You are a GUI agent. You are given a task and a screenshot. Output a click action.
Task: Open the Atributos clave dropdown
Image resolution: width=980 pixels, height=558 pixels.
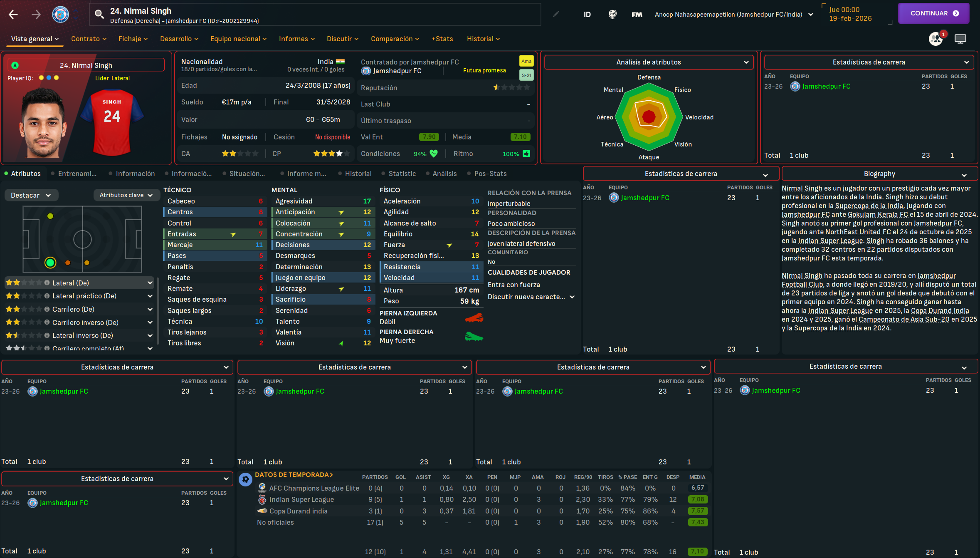(x=126, y=195)
